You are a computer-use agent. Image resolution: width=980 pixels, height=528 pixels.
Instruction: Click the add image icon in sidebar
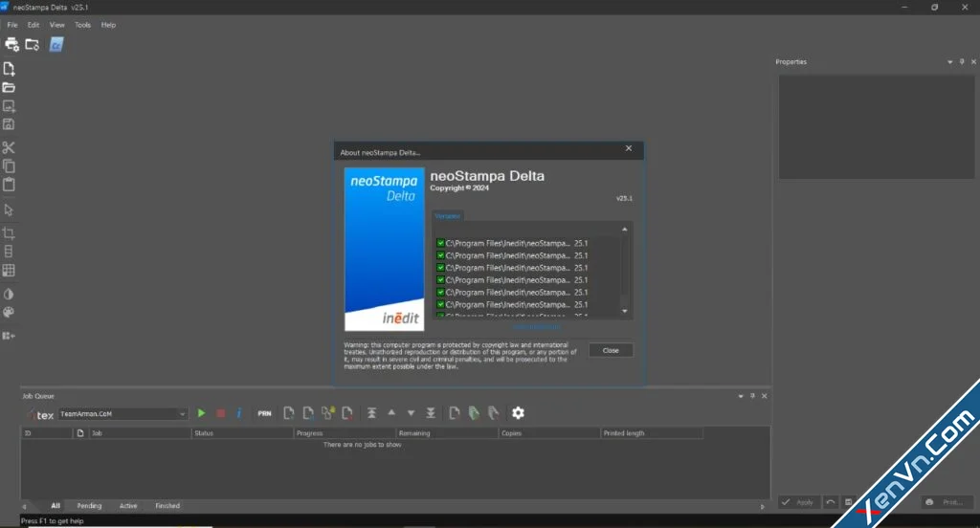tap(9, 106)
